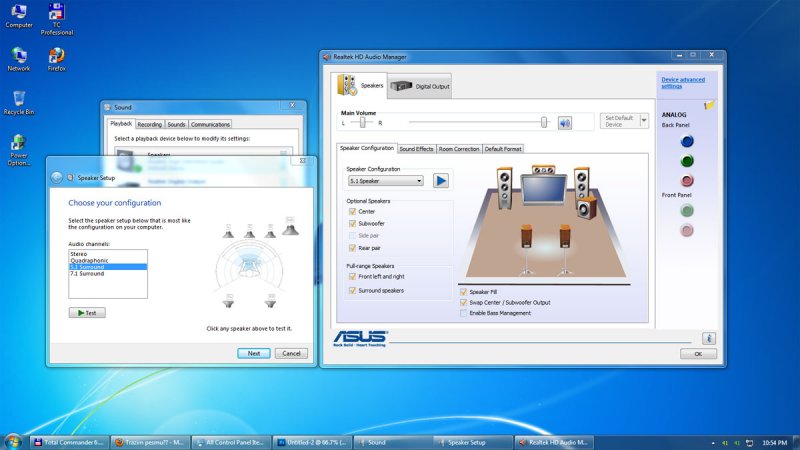The image size is (800, 450).
Task: Click the rear right speaker on stand
Action: 565,237
